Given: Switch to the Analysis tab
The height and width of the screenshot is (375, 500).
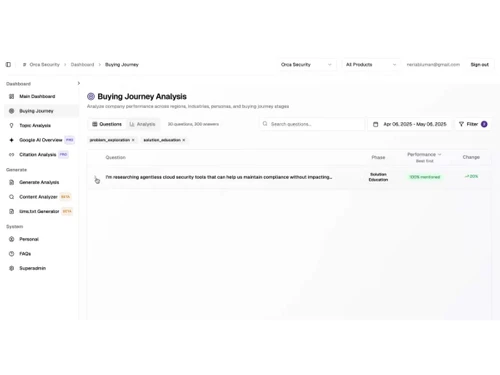Looking at the screenshot, I should click(x=142, y=124).
